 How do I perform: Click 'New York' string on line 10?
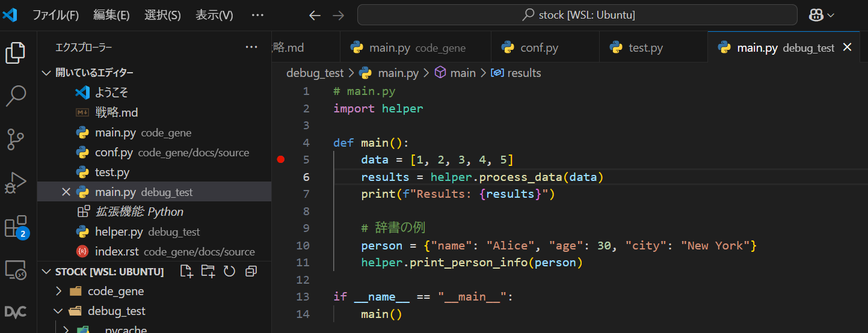[715, 246]
